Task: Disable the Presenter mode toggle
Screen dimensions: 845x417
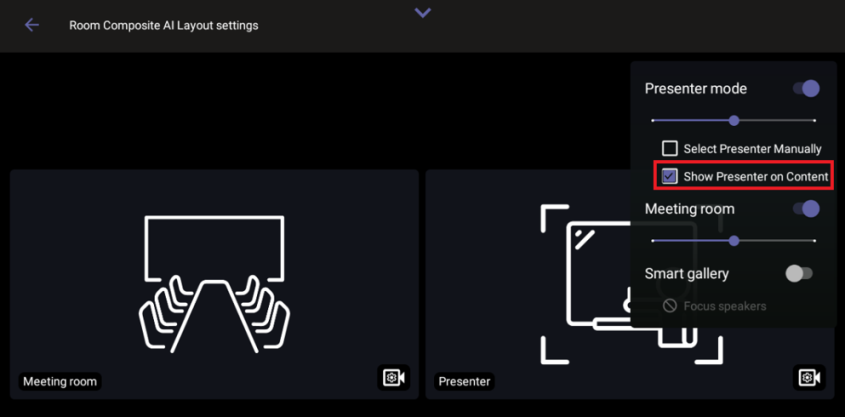Action: [806, 89]
